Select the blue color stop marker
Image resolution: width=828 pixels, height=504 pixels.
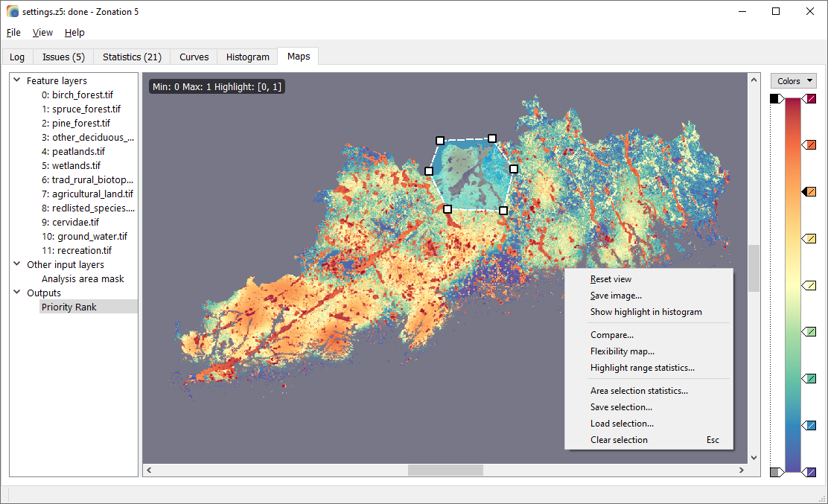pos(809,425)
